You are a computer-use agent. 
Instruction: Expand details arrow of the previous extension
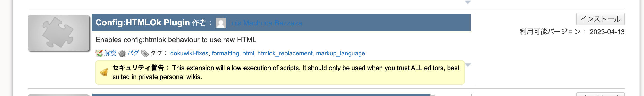point(468,2)
